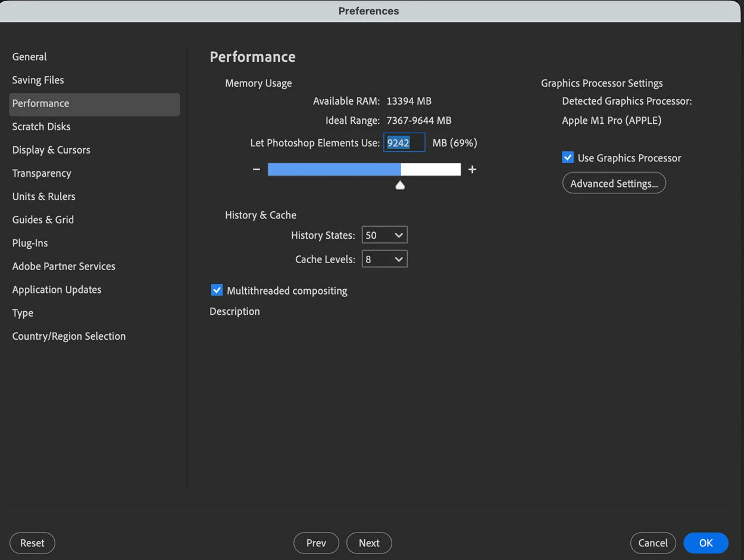The width and height of the screenshot is (744, 560).
Task: Open Advanced Settings for graphics processor
Action: point(614,183)
